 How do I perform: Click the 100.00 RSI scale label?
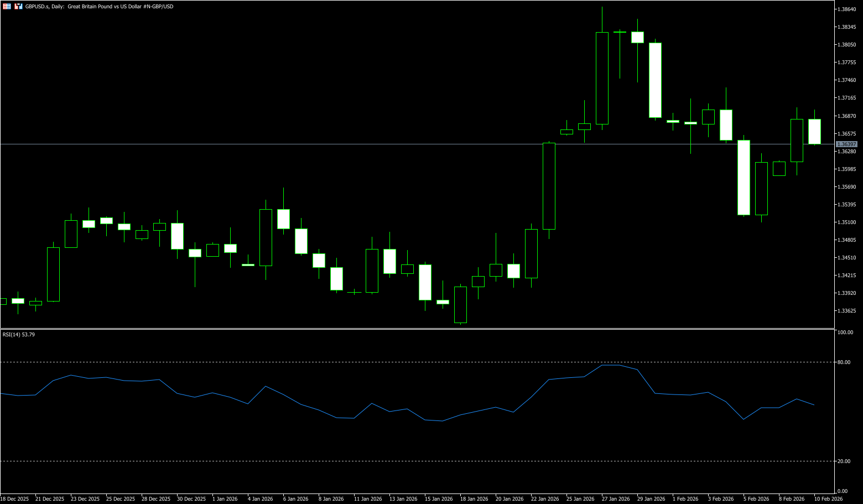(x=845, y=332)
